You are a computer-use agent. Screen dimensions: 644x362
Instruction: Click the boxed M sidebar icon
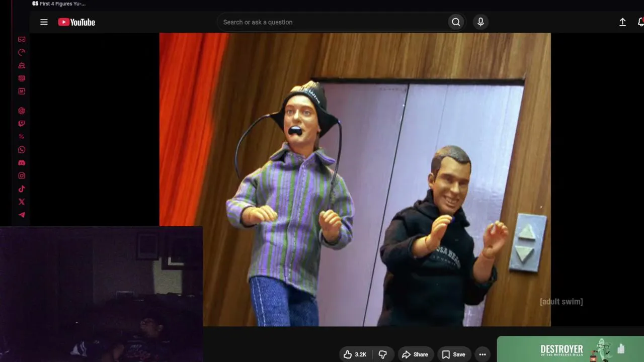(22, 92)
